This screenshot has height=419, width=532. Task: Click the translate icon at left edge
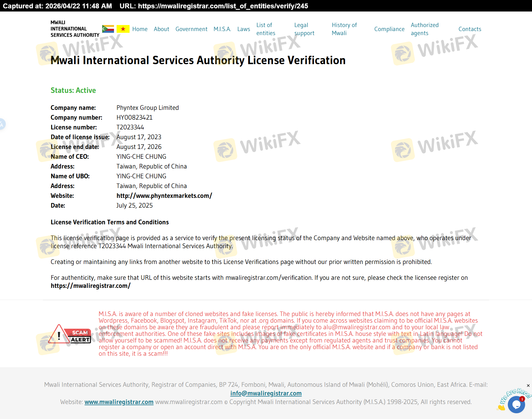click(2, 124)
